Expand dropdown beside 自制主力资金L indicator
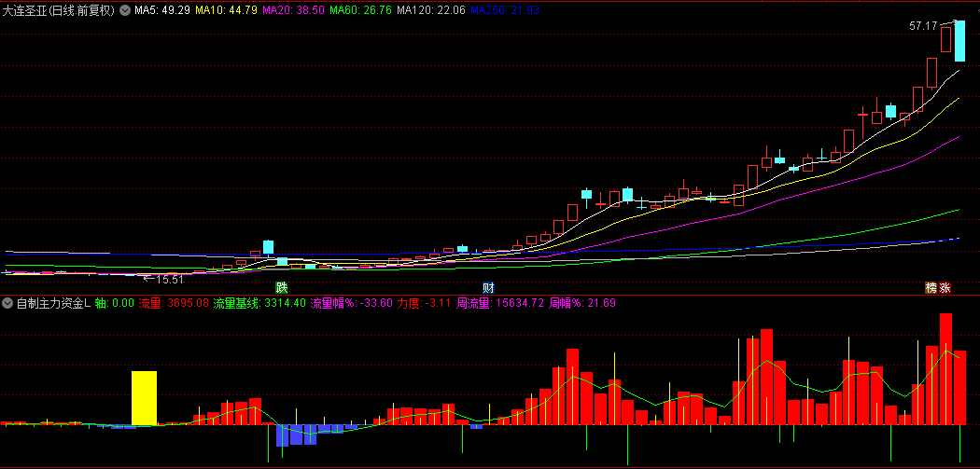This screenshot has width=980, height=469. point(7,304)
